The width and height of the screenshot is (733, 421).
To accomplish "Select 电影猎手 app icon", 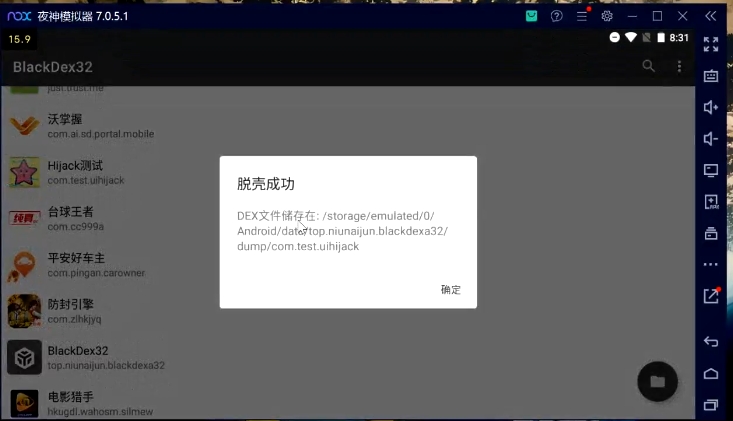I will [x=24, y=404].
